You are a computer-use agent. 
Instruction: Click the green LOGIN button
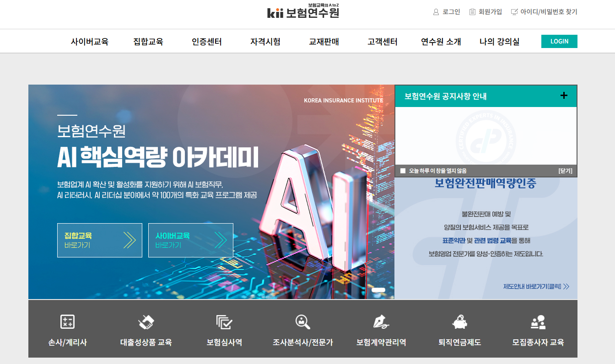559,41
